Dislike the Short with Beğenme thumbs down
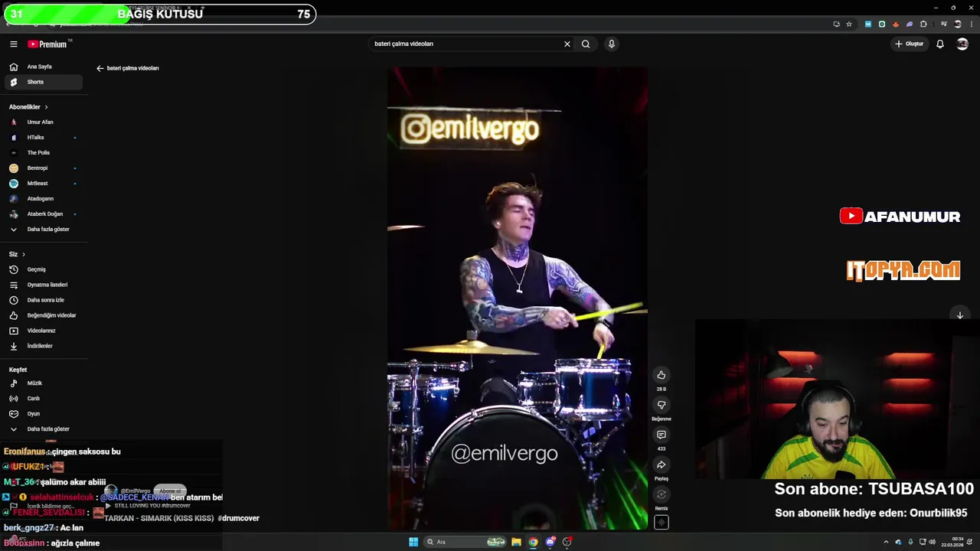This screenshot has height=551, width=980. click(x=661, y=405)
